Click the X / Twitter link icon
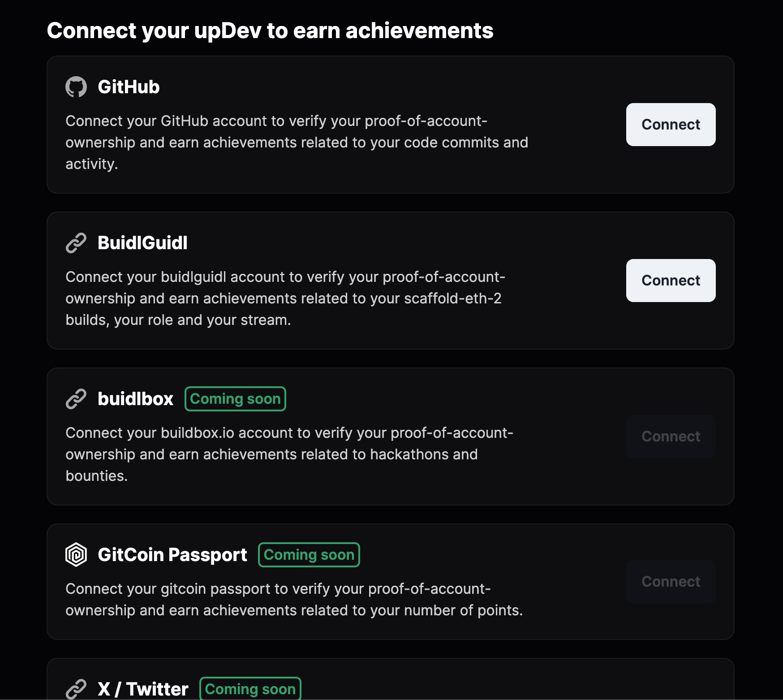 (x=76, y=689)
